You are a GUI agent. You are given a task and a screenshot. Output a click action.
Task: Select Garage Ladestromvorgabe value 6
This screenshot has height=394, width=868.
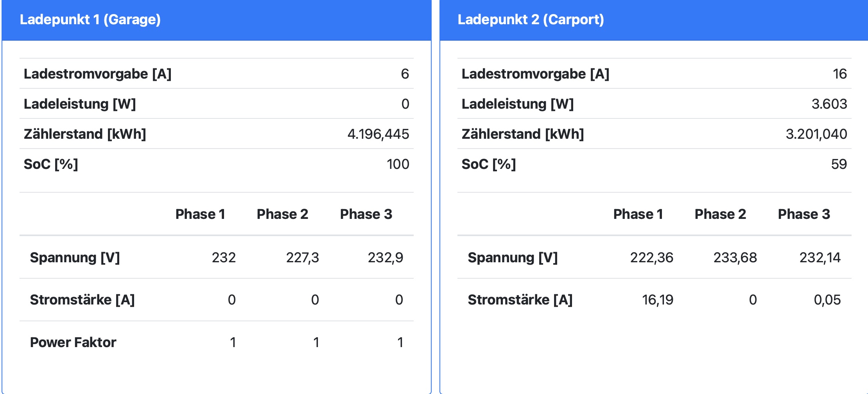[405, 74]
